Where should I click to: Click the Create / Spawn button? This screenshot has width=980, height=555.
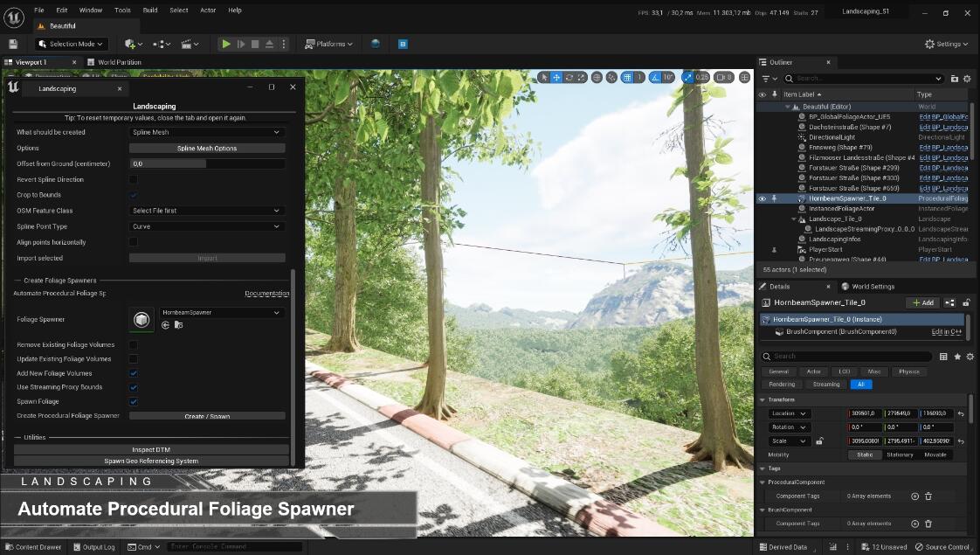pos(207,416)
